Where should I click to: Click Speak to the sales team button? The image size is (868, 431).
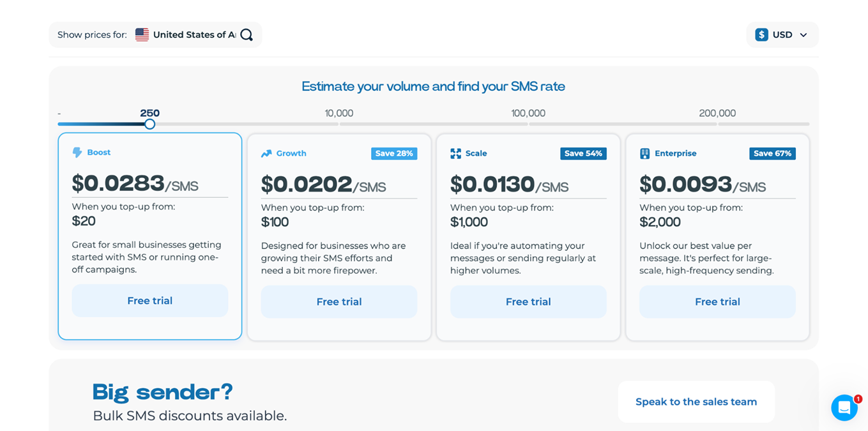pos(696,402)
